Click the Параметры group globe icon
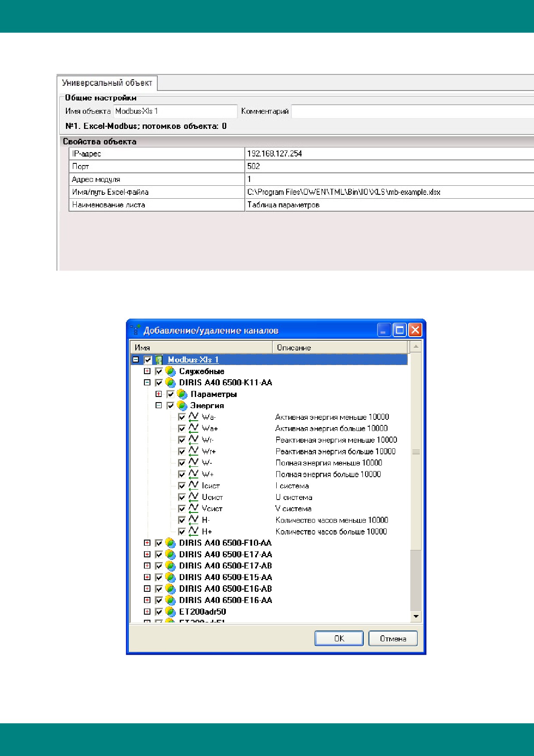Screen dimensions: 534x756 tap(182, 394)
